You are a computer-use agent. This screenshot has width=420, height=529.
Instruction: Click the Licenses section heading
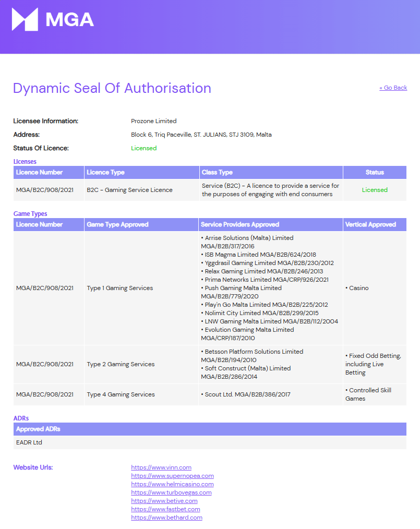(x=25, y=162)
